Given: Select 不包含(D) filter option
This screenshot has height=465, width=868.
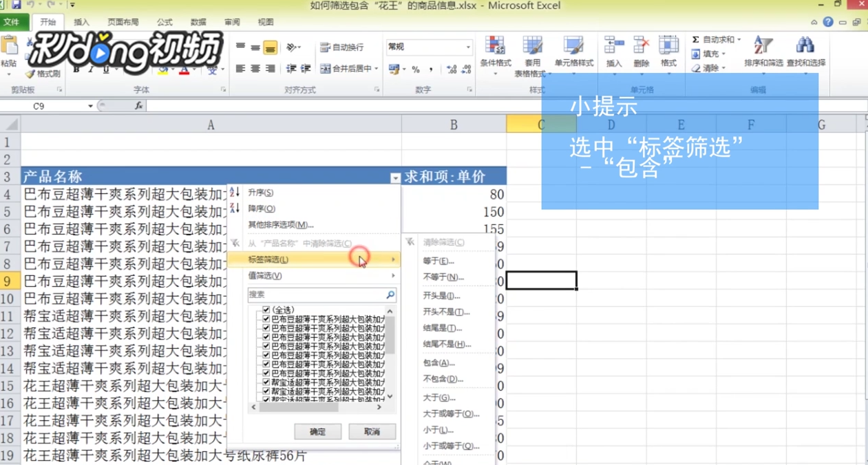Looking at the screenshot, I should (x=442, y=379).
